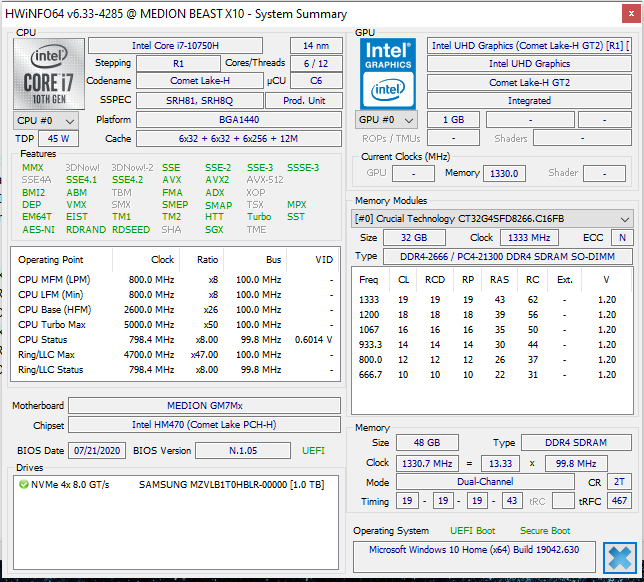Click the cache 6x32 + 6x32 + 6x256 + 12M field

click(239, 138)
